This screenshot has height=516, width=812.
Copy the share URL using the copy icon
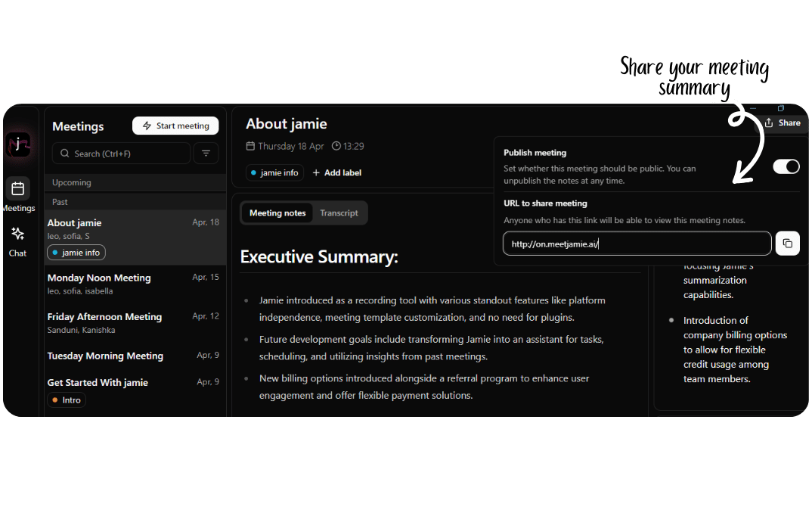(x=787, y=243)
